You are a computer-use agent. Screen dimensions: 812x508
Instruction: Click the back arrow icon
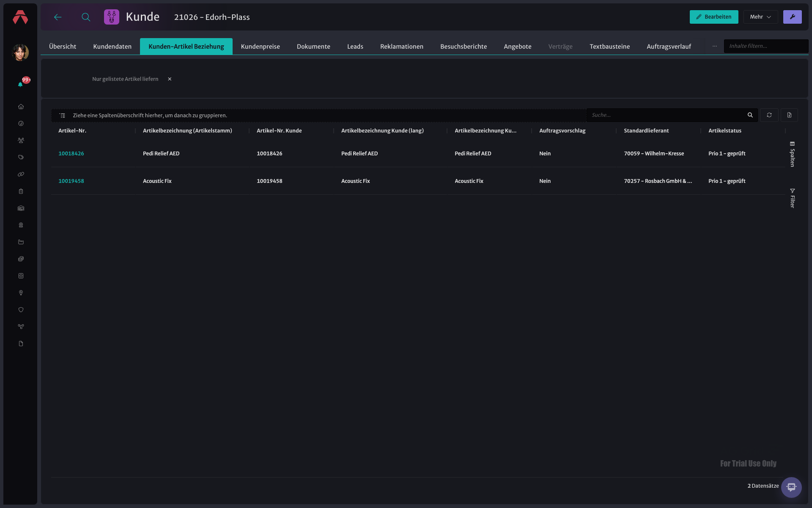[x=58, y=17]
